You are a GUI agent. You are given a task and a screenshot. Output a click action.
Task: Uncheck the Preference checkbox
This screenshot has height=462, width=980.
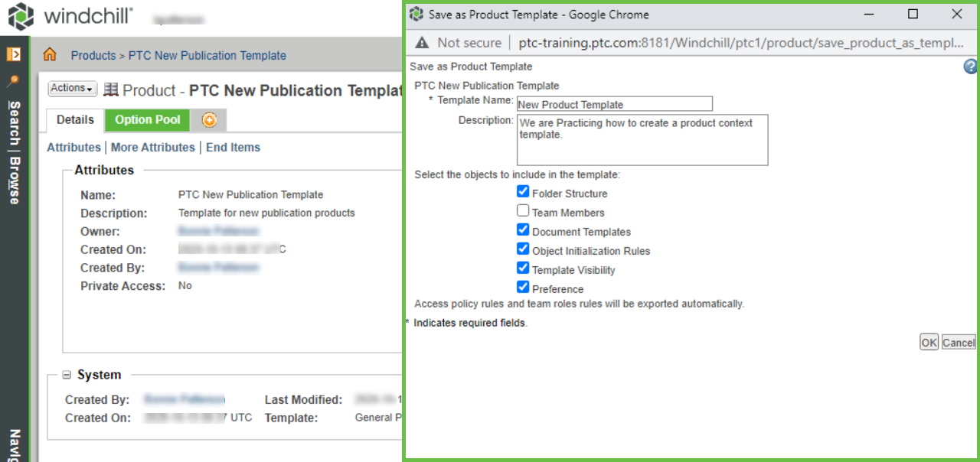coord(523,288)
